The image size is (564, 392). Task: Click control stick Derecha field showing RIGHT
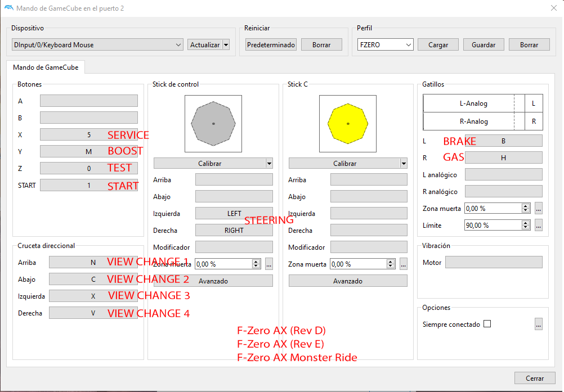[234, 231]
